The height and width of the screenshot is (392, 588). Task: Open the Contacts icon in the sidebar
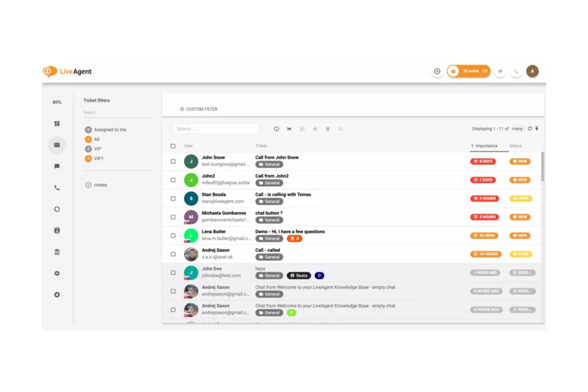click(x=57, y=230)
